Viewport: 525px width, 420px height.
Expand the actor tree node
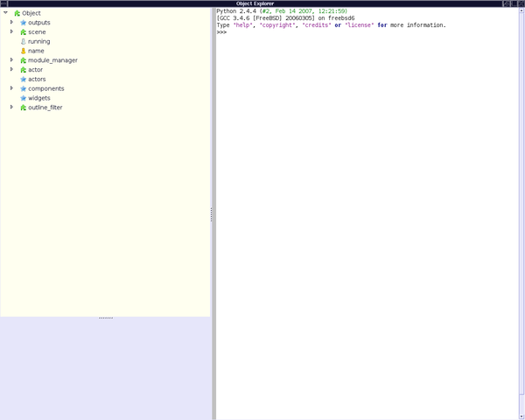click(11, 69)
